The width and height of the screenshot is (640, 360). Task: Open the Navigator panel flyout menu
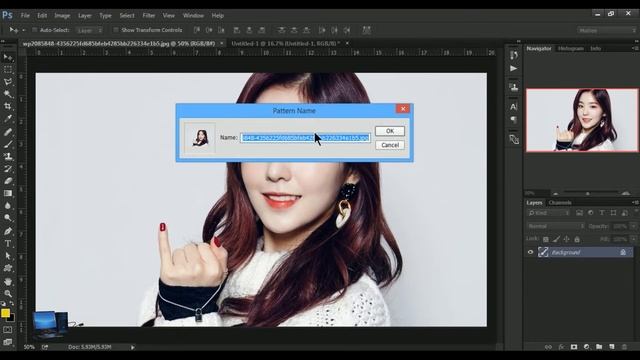(x=635, y=48)
